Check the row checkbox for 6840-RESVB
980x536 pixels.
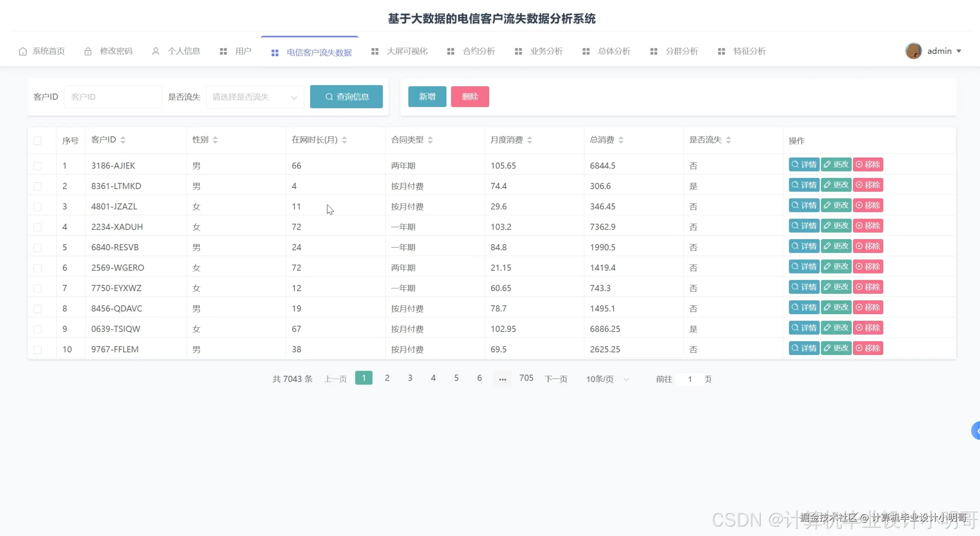pyautogui.click(x=38, y=247)
